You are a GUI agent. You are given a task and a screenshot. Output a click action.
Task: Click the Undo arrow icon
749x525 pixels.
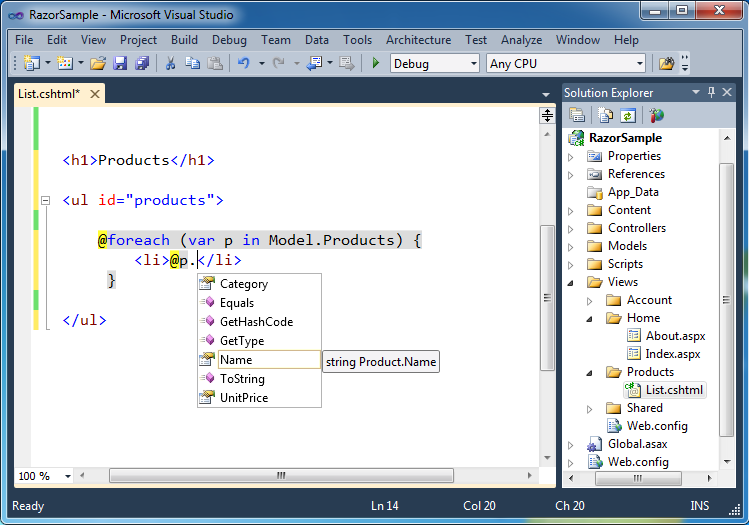pos(244,63)
